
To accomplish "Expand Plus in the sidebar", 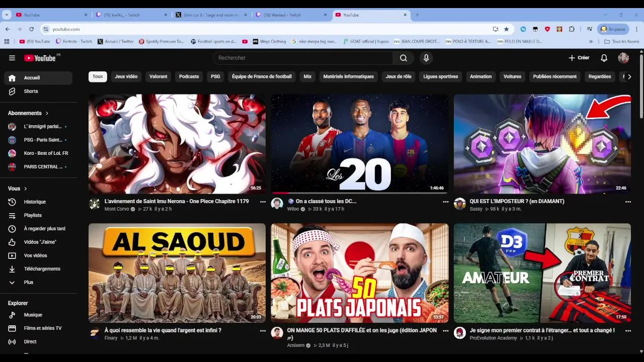I will coord(38,283).
